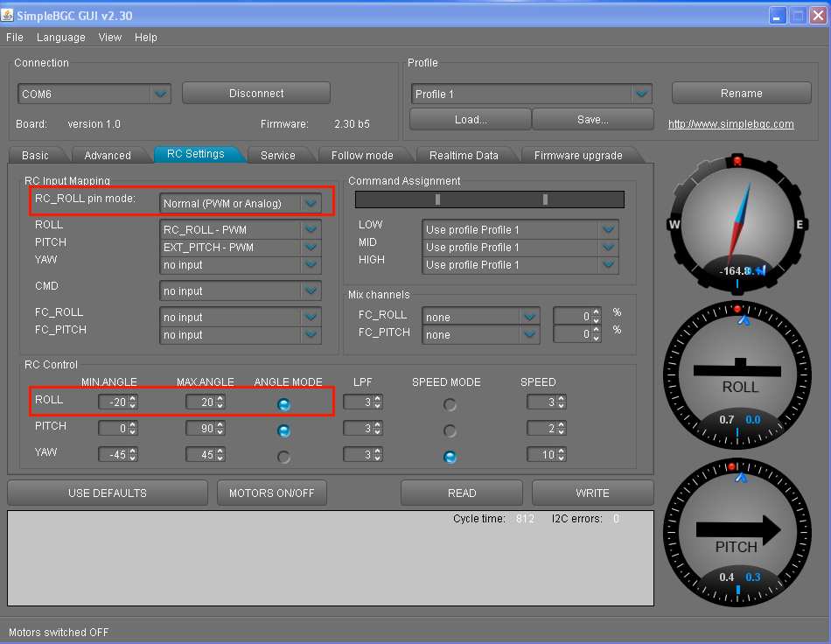Click the Disconnect button
This screenshot has height=644, width=831.
[256, 94]
